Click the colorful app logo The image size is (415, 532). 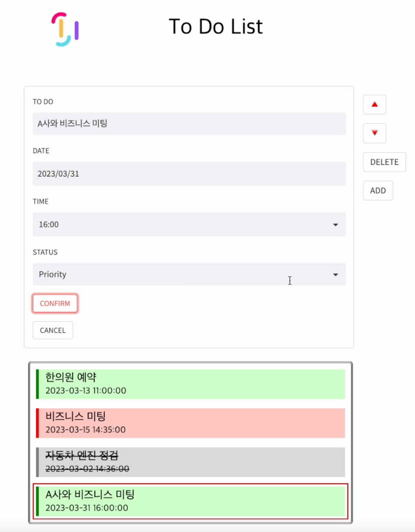[65, 29]
